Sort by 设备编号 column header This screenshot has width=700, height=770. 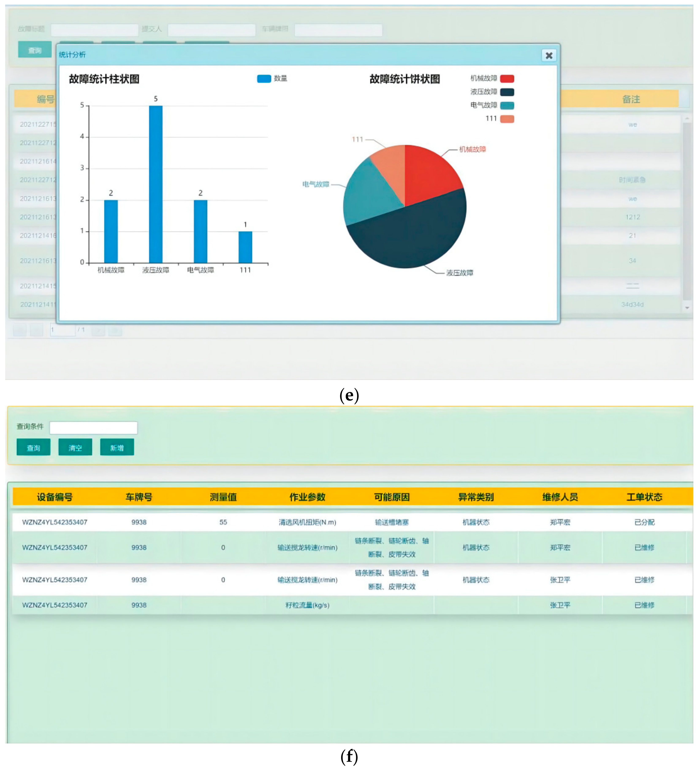pyautogui.click(x=55, y=497)
